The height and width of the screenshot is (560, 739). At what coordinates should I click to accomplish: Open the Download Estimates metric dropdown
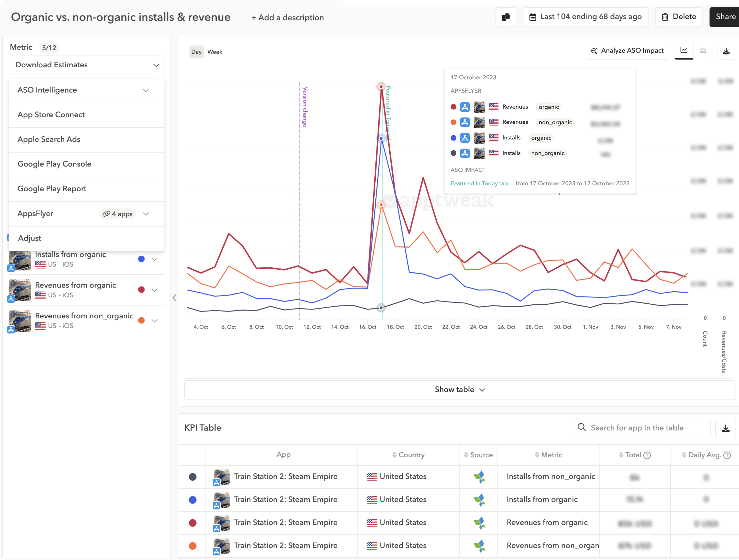coord(87,65)
